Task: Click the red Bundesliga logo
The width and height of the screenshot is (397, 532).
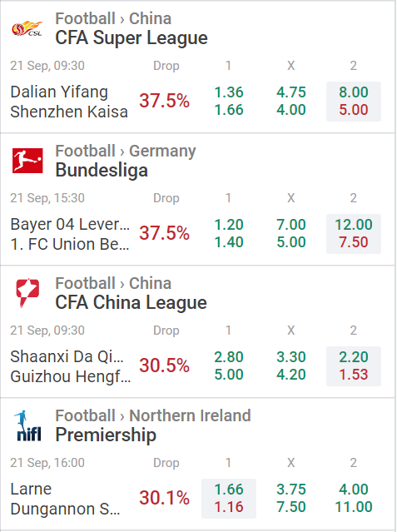Action: 27,161
